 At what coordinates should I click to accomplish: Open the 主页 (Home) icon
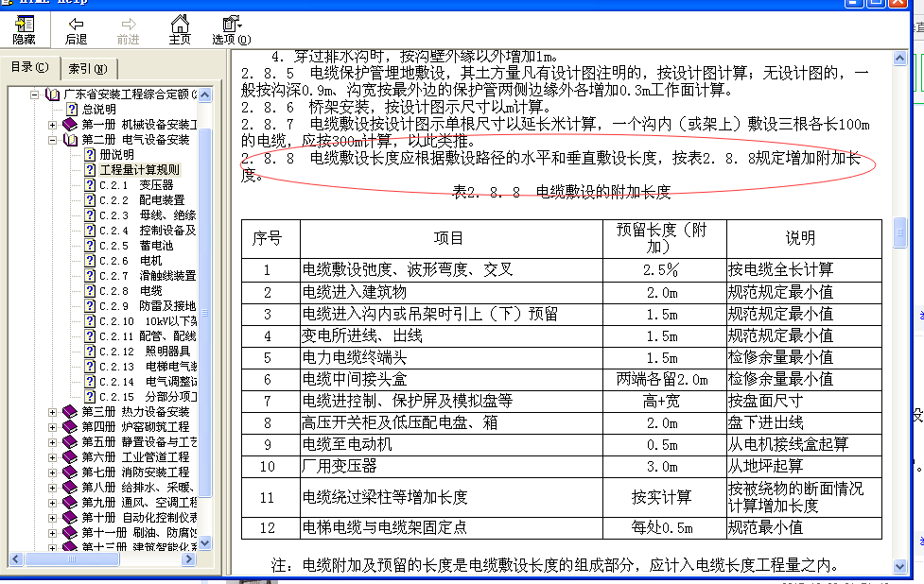pos(180,30)
